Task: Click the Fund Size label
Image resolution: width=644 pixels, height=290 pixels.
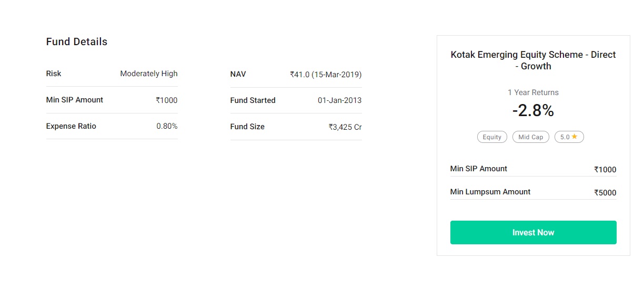Action: pyautogui.click(x=247, y=127)
